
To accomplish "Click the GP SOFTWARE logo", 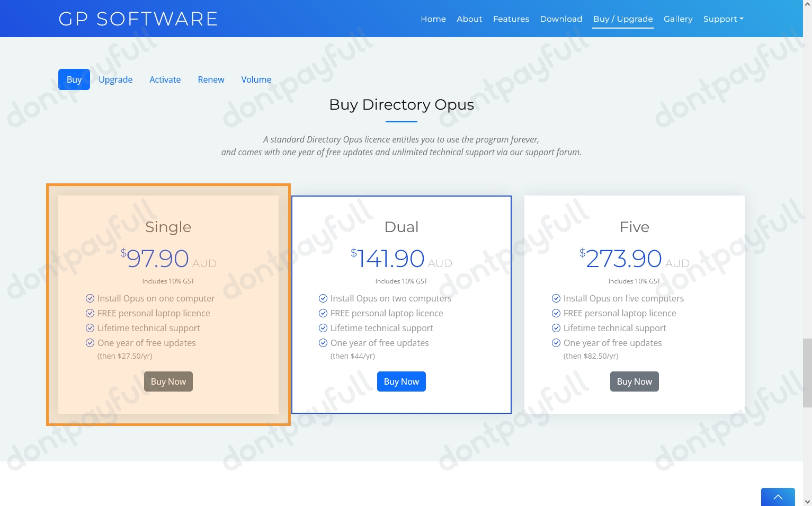I will coord(138,19).
